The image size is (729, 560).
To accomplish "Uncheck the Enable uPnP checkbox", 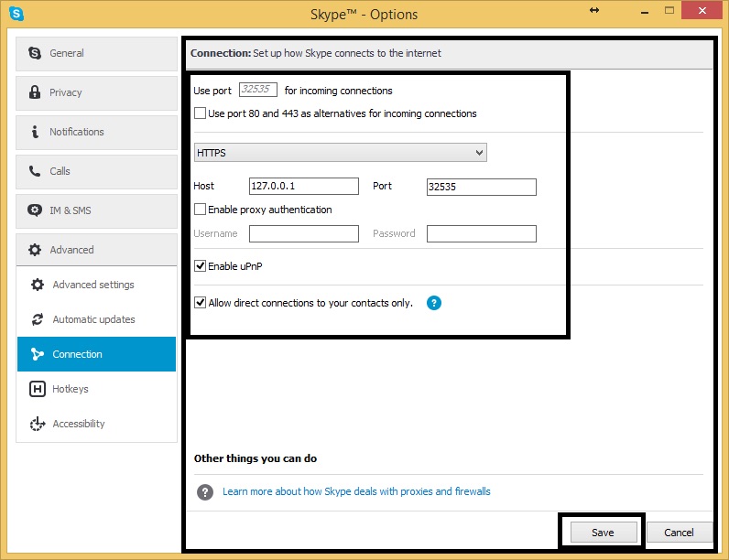I will (x=200, y=266).
